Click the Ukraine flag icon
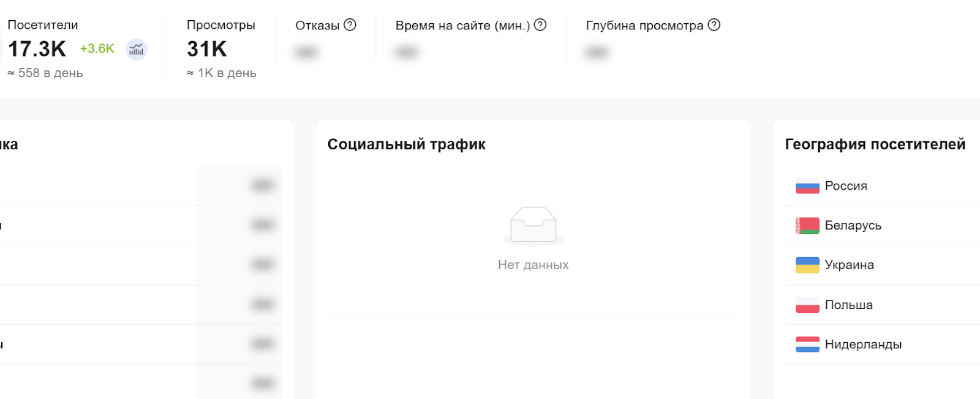Screen dimensions: 980x399 coord(807,265)
